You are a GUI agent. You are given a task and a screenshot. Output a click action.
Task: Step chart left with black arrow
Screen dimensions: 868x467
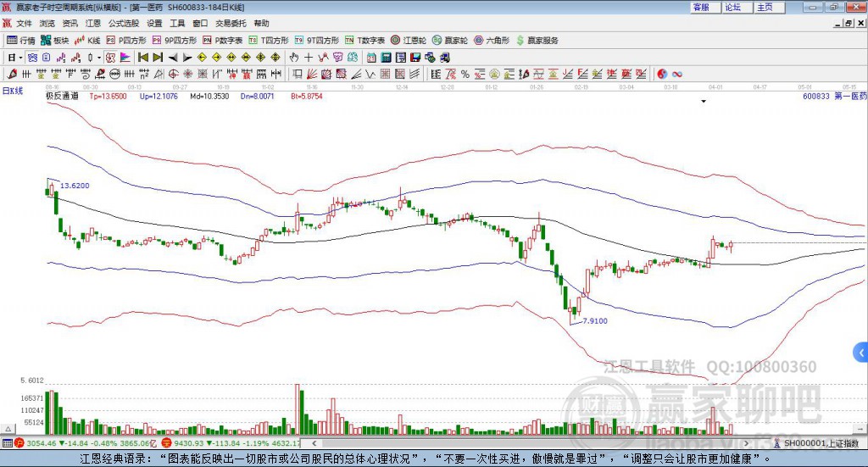tap(173, 58)
